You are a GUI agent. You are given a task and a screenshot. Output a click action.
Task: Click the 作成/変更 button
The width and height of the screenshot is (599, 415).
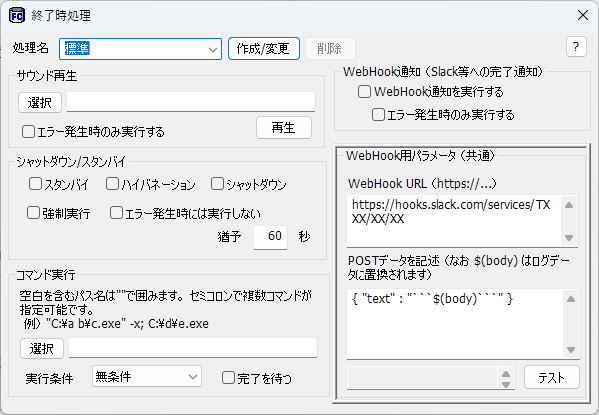click(x=264, y=49)
